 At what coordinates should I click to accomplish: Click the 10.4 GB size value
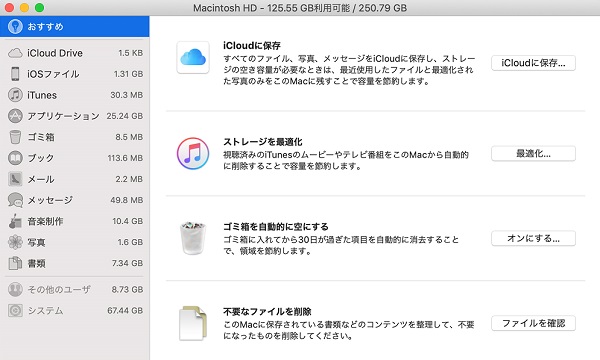128,221
